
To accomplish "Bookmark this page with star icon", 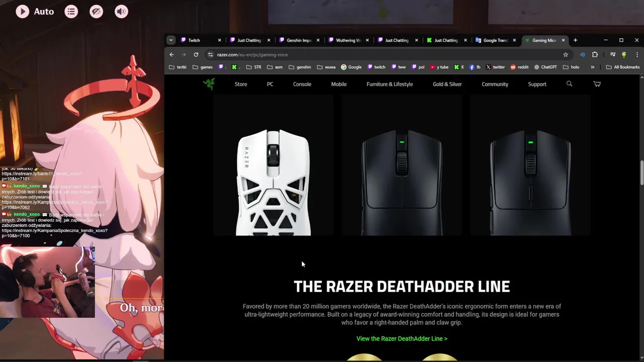I will click(566, 54).
